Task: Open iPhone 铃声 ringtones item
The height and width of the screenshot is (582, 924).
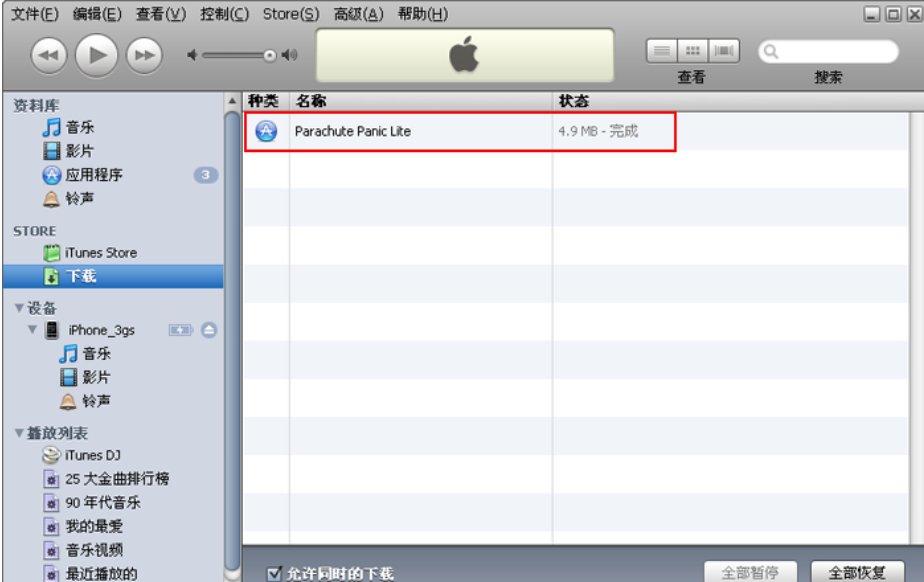Action: (x=97, y=401)
